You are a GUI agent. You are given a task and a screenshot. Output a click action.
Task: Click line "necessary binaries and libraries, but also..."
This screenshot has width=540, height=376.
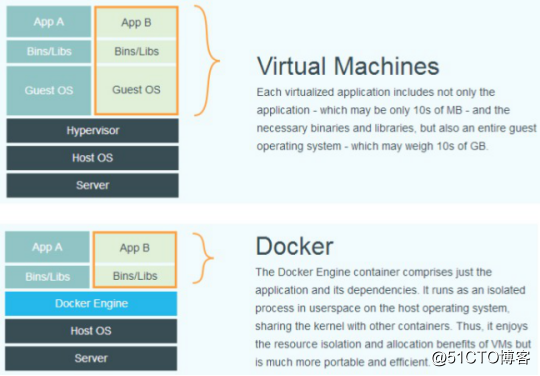pyautogui.click(x=396, y=128)
